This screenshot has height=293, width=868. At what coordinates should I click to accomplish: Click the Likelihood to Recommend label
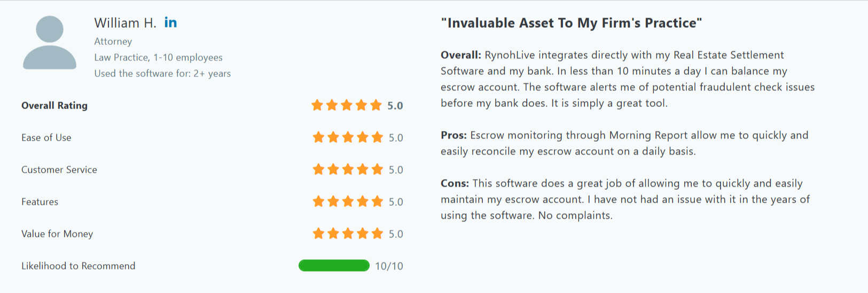point(79,266)
